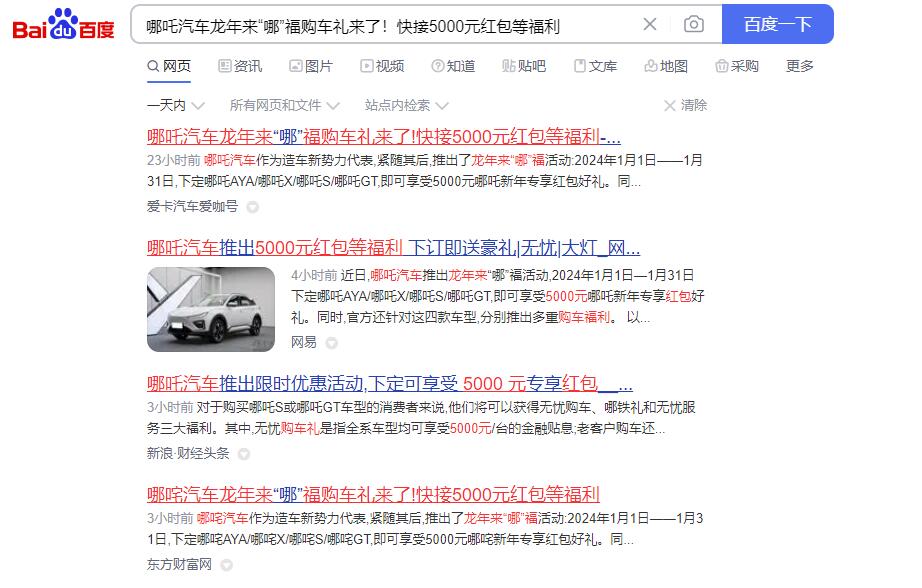Click the 4小时前 timestamp text
Image resolution: width=922 pixels, height=588 pixels.
pos(314,275)
